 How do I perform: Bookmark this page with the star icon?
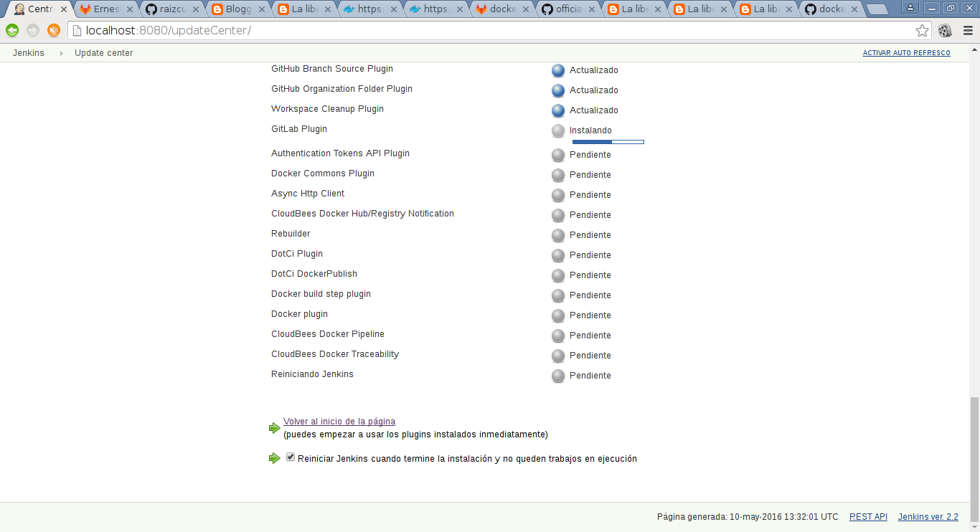click(922, 31)
